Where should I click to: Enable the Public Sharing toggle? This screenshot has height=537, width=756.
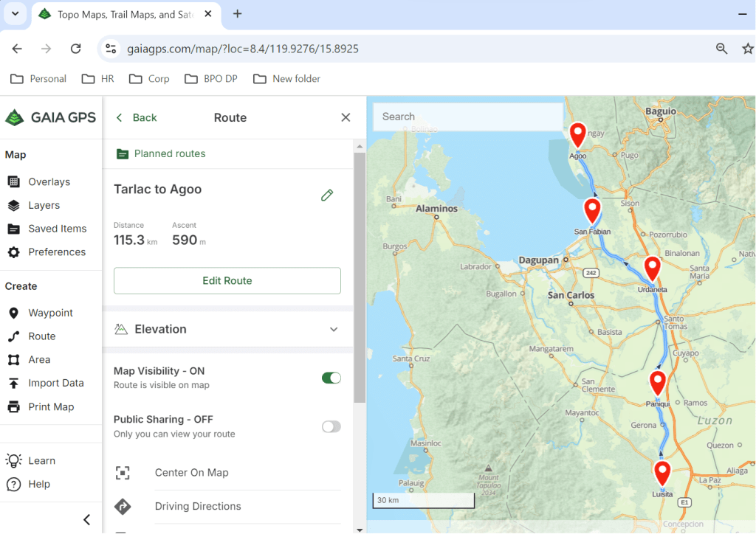click(331, 426)
